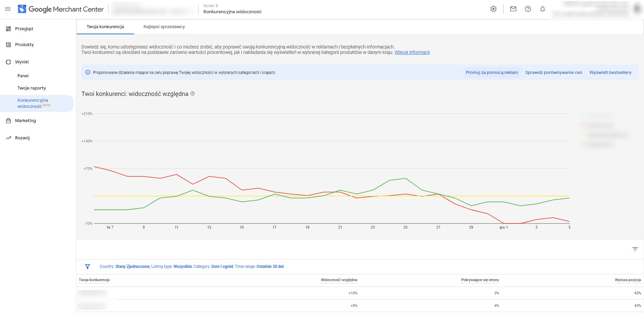Click the Promuj za pomocą reklam button
Image resolution: width=644 pixels, height=313 pixels.
[x=492, y=73]
